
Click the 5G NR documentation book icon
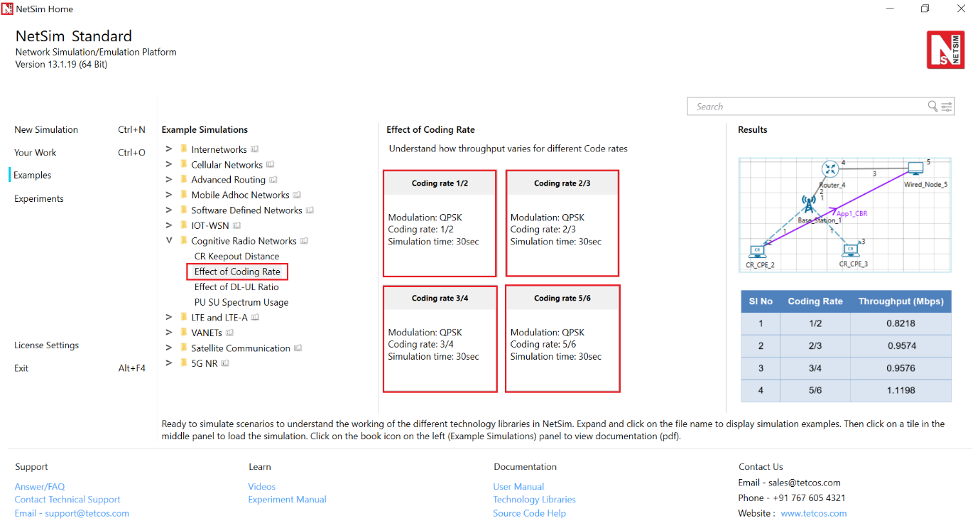coord(225,363)
